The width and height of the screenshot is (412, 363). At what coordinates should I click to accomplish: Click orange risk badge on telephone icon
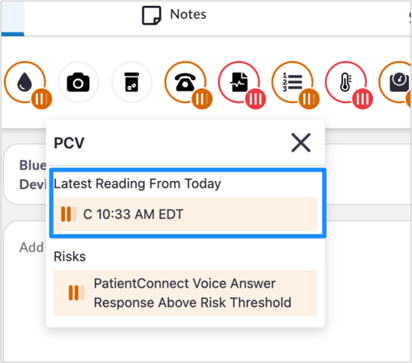[202, 99]
